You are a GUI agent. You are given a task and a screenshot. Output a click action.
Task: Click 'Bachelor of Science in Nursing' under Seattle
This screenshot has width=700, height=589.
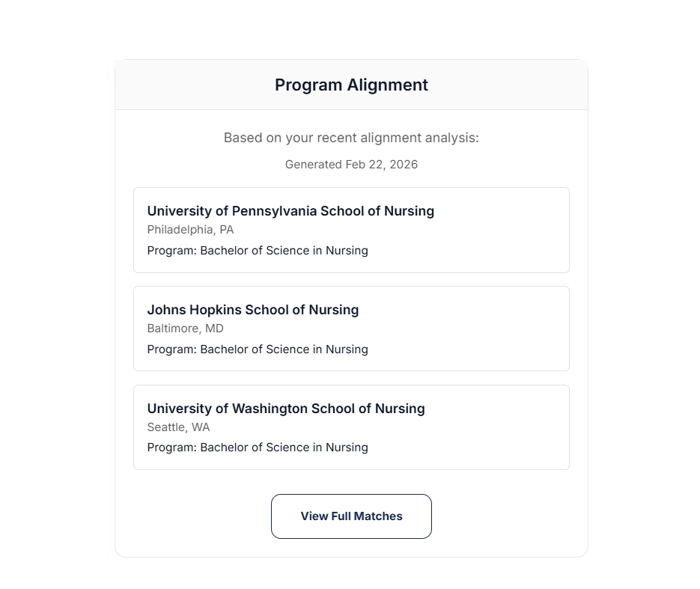284,448
